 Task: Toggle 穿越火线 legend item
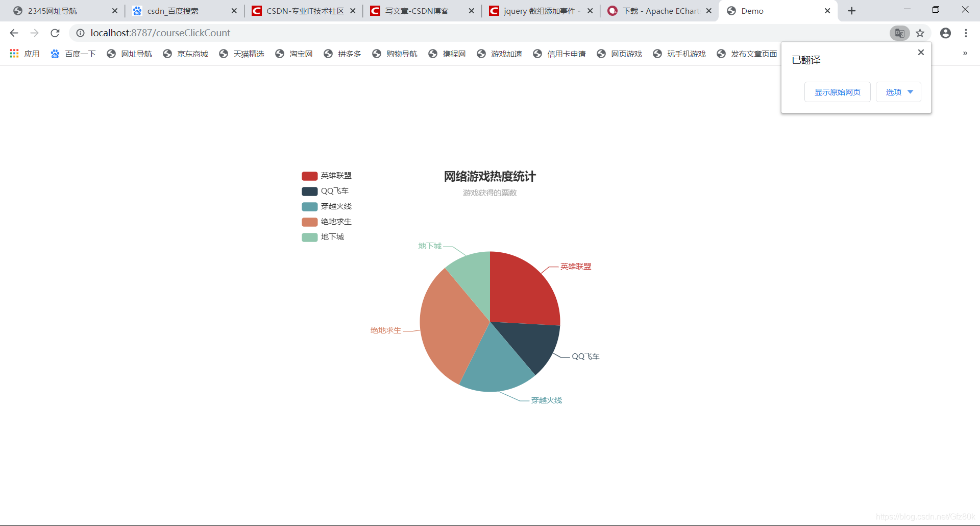pyautogui.click(x=327, y=206)
